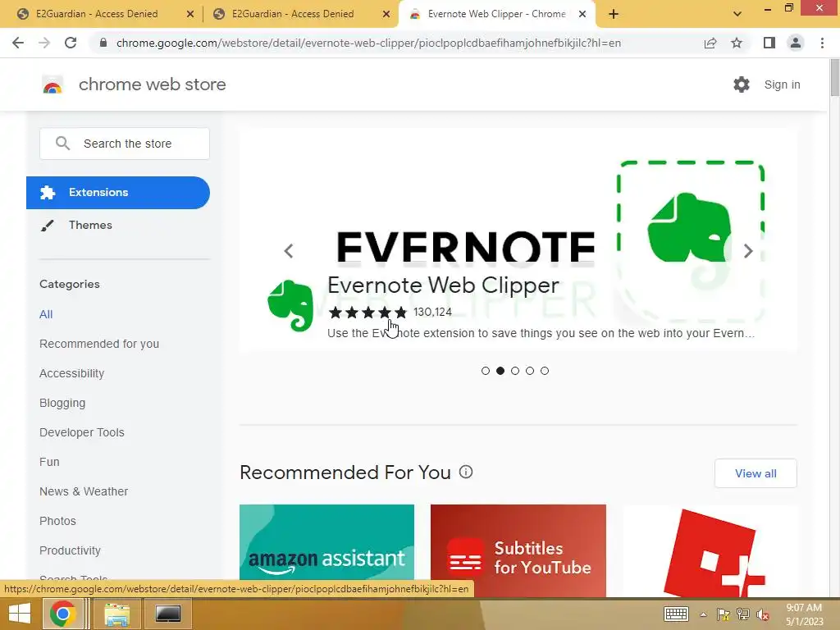Click the small Evernote elephant icon

tap(290, 305)
